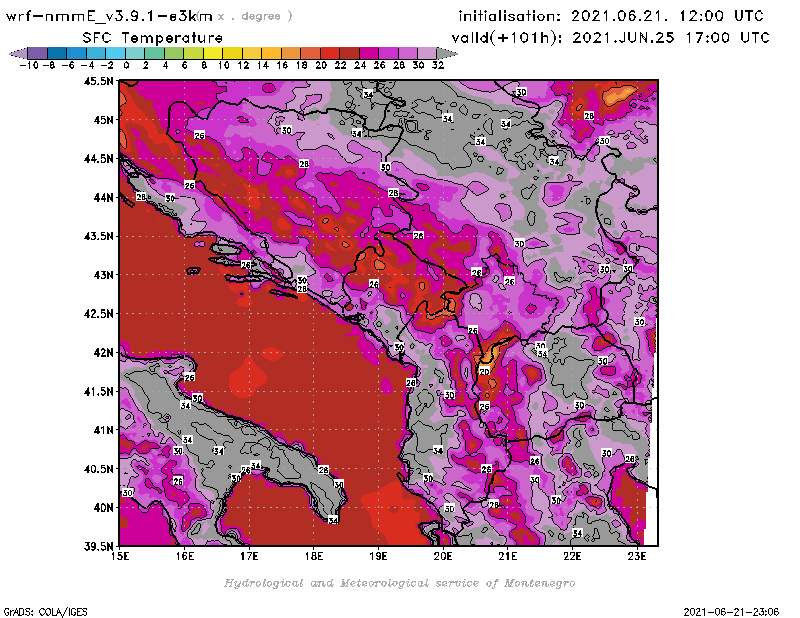
Task: Select the magenta legend swatch between 24 and 26
Action: pos(369,53)
